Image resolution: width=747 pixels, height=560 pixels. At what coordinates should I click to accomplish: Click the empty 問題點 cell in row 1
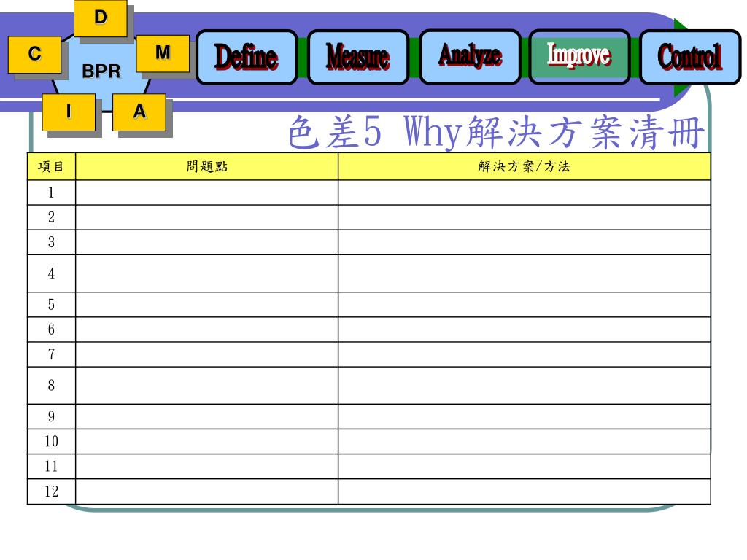tap(206, 192)
